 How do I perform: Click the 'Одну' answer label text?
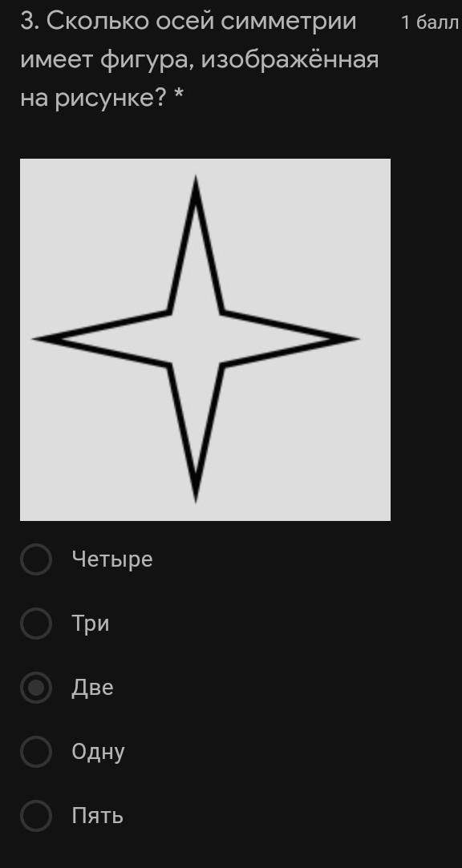point(98,753)
